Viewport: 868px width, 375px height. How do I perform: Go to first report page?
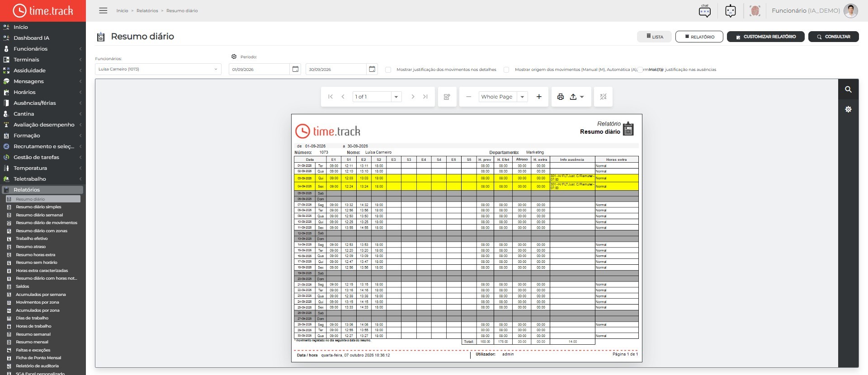[330, 97]
